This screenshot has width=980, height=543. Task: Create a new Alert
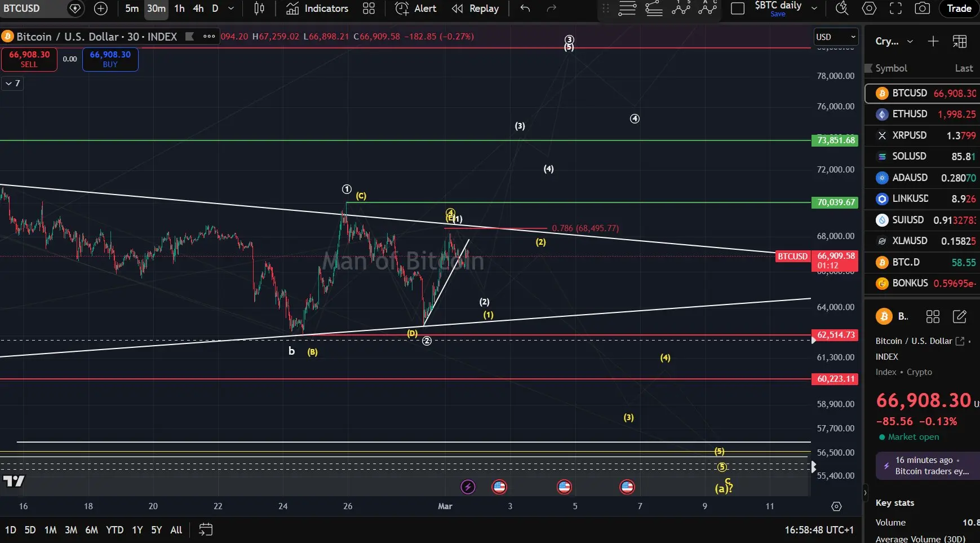pos(416,8)
